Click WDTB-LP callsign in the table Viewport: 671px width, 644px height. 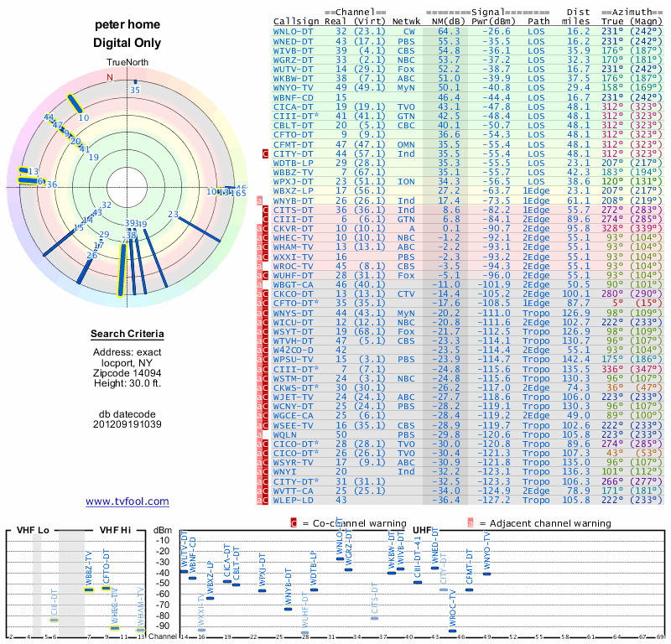point(293,163)
